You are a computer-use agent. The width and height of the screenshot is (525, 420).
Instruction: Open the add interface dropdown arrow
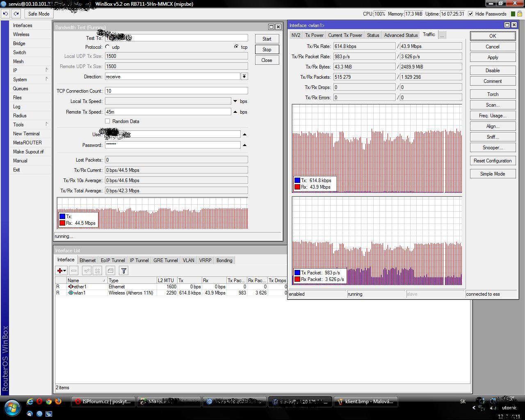pos(65,271)
